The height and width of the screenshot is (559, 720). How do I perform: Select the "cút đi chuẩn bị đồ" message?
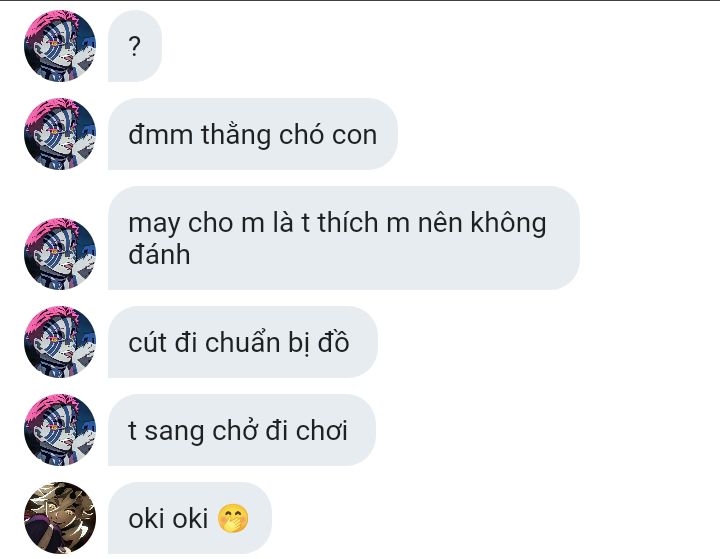coord(242,342)
